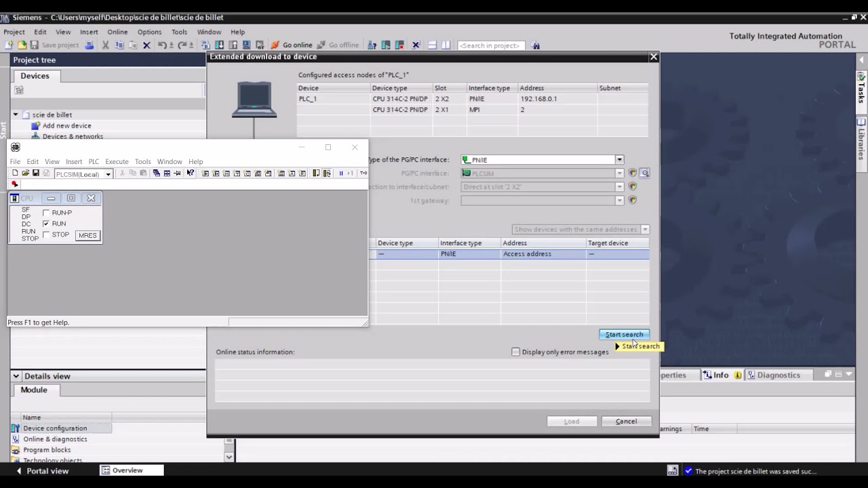
Task: Cancel the extended download dialog
Action: 626,422
